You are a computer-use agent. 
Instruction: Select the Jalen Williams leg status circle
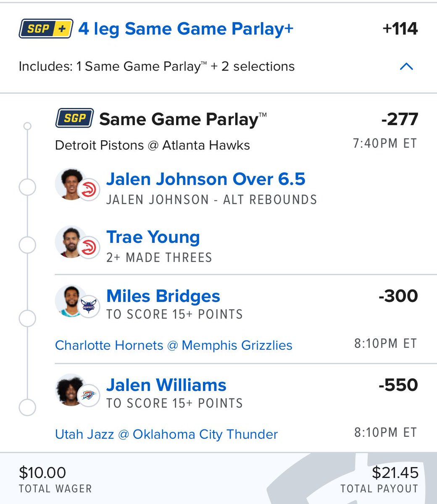[28, 407]
